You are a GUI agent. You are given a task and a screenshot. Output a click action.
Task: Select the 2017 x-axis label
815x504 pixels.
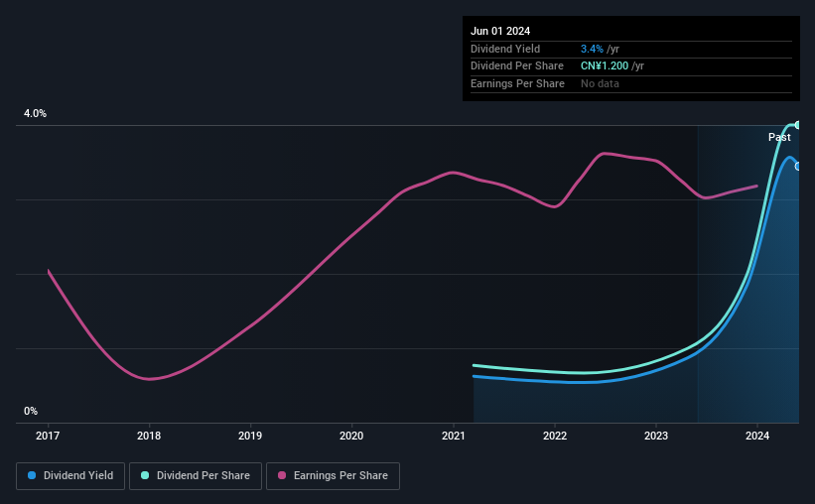click(x=48, y=436)
